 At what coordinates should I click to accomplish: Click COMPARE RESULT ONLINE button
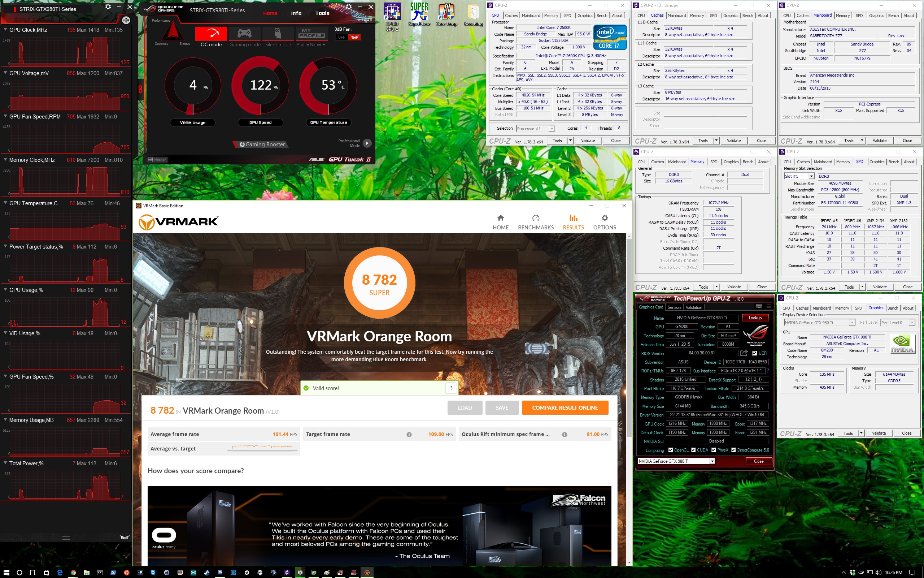[565, 407]
